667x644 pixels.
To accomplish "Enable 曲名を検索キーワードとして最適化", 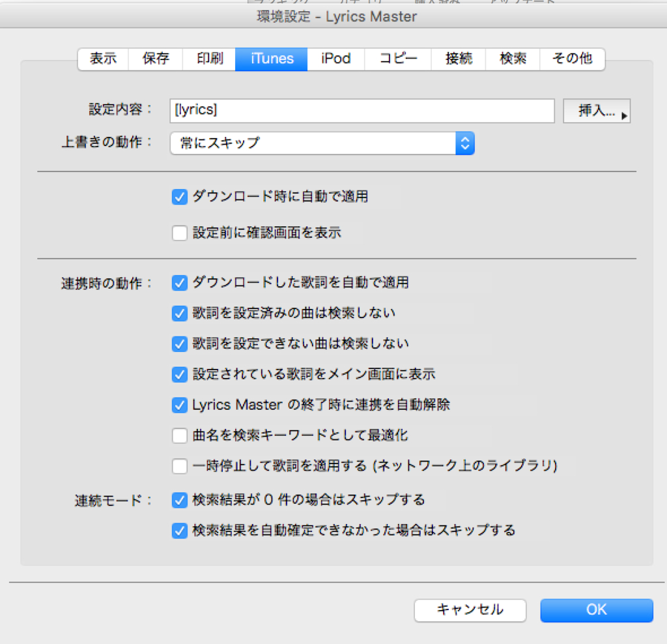I will pyautogui.click(x=179, y=435).
